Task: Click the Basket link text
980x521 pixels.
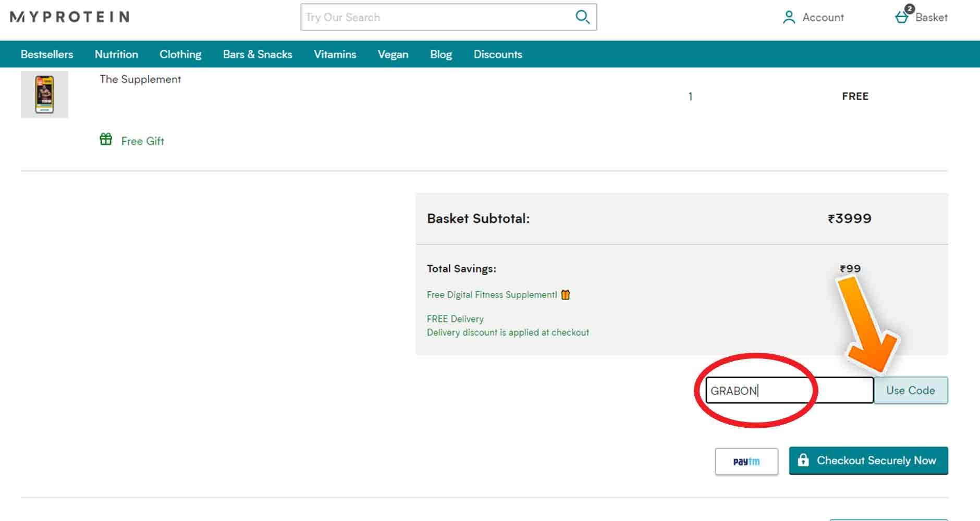Action: [x=932, y=17]
